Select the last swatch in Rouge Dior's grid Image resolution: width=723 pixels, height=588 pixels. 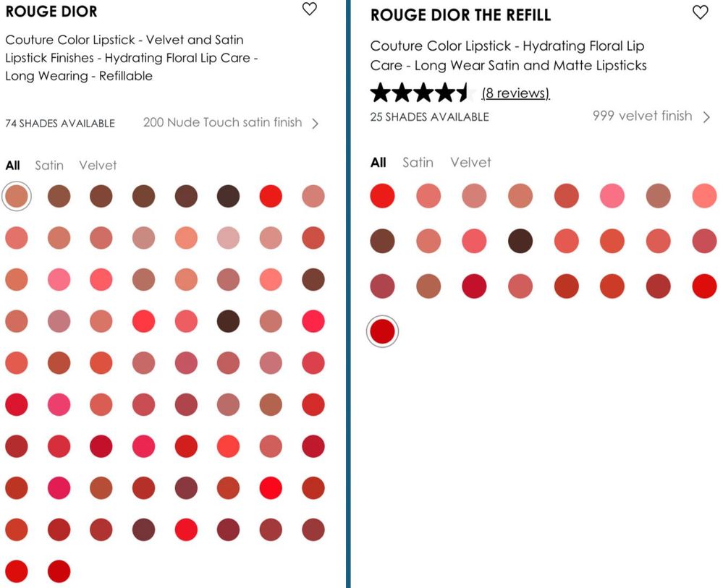pyautogui.click(x=59, y=571)
